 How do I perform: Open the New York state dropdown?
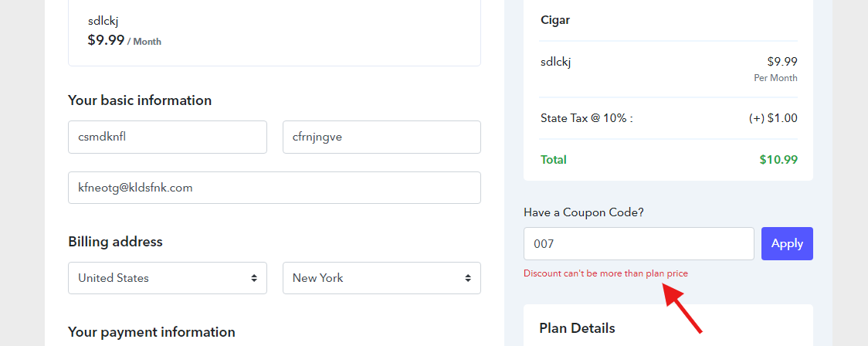click(x=381, y=278)
